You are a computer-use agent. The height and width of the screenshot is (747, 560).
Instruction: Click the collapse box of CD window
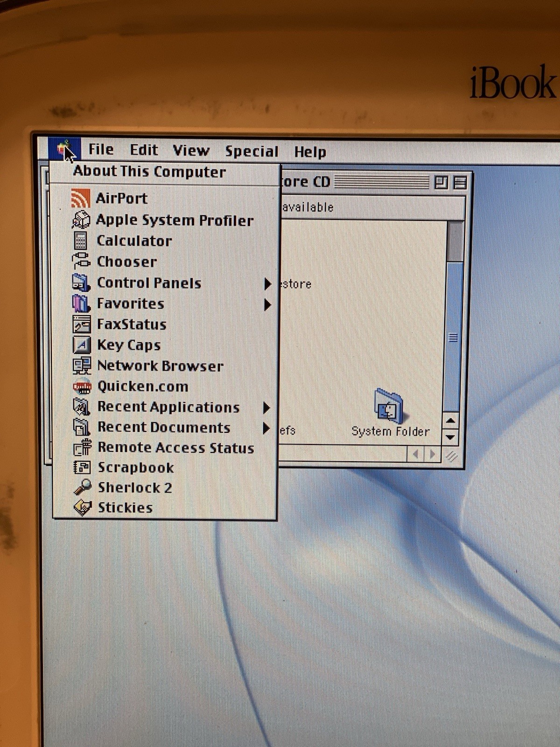[460, 183]
